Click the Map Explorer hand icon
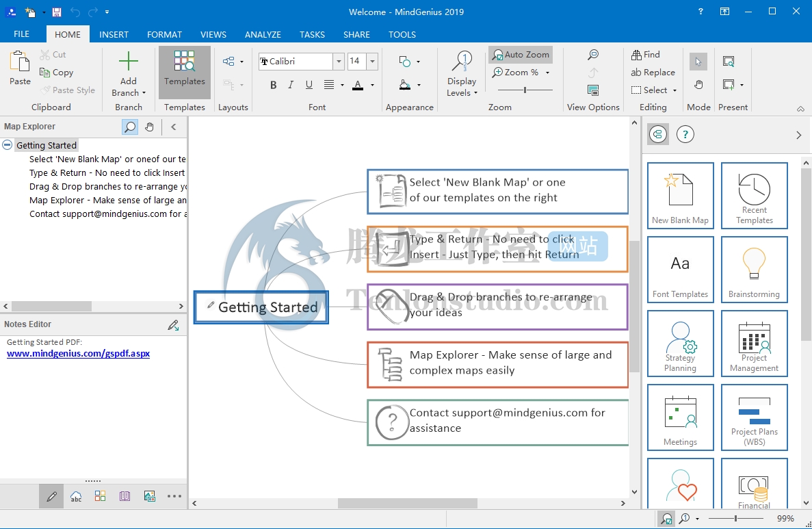 (x=149, y=127)
